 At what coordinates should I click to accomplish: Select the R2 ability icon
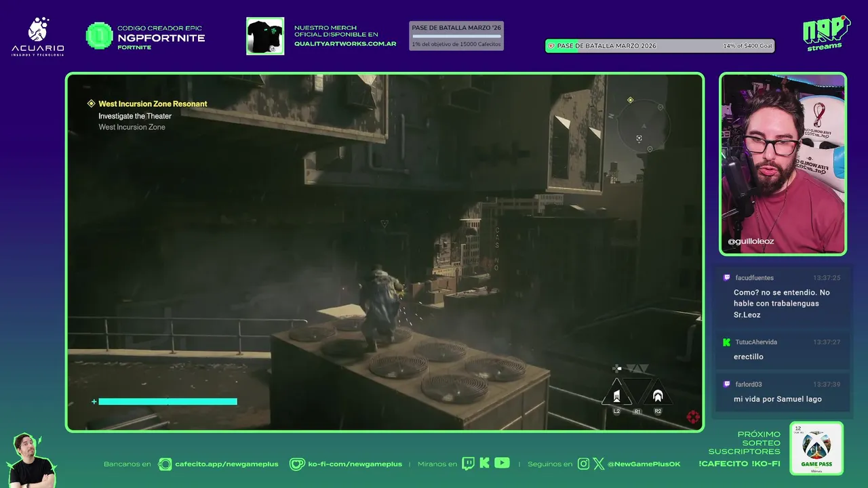tap(657, 395)
